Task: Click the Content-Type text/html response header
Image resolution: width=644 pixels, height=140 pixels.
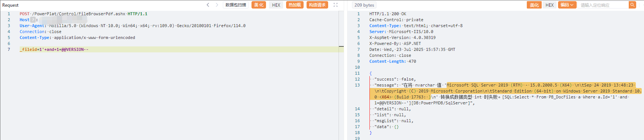Action: (416, 26)
